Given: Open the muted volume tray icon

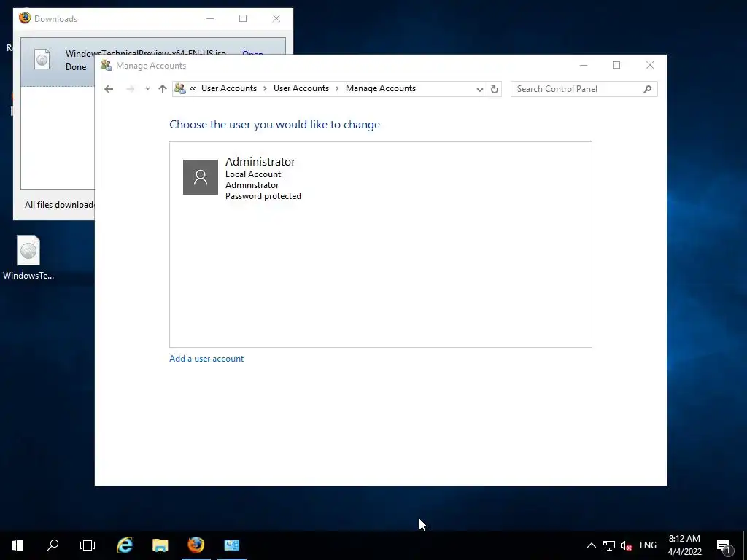Looking at the screenshot, I should pyautogui.click(x=626, y=545).
